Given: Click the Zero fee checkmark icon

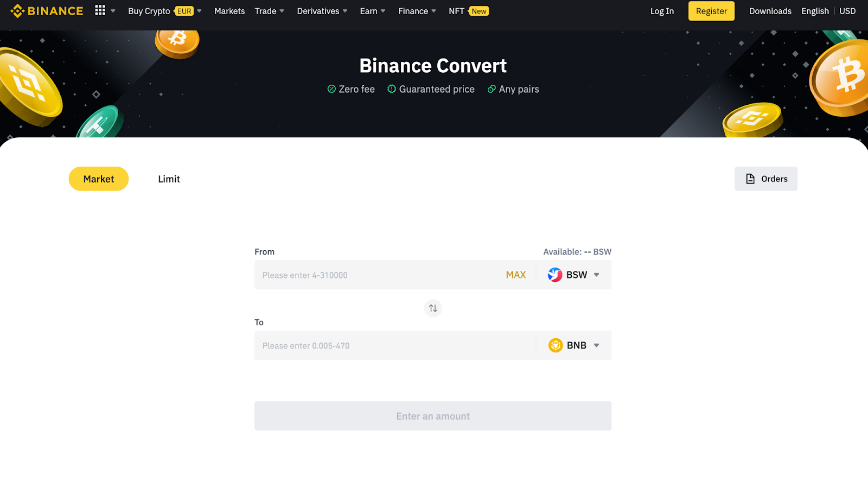Looking at the screenshot, I should (331, 89).
